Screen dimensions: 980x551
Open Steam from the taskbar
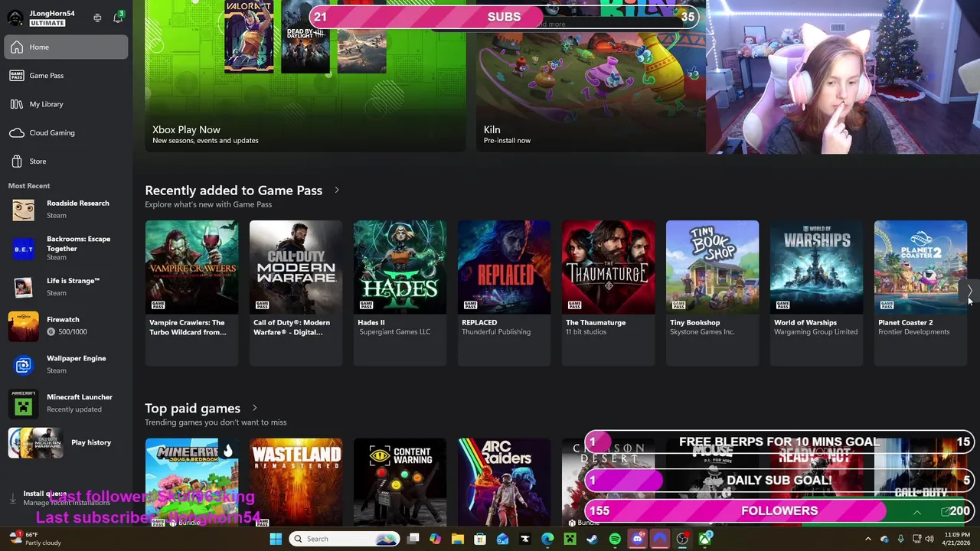tap(592, 539)
